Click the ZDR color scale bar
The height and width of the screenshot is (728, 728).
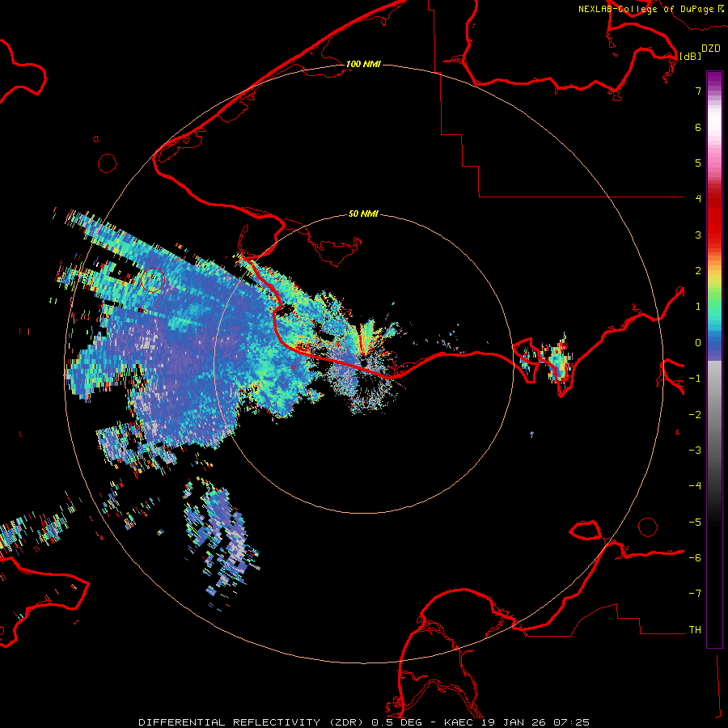pos(714,359)
